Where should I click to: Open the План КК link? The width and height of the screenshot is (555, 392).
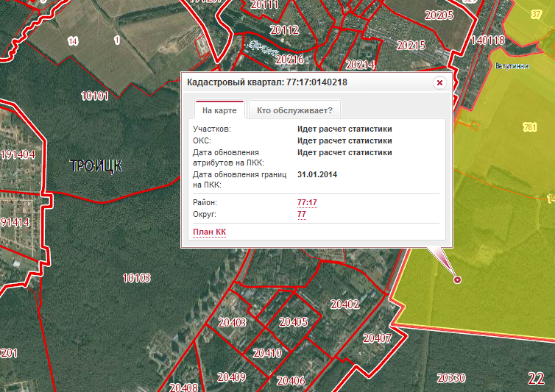pos(209,232)
